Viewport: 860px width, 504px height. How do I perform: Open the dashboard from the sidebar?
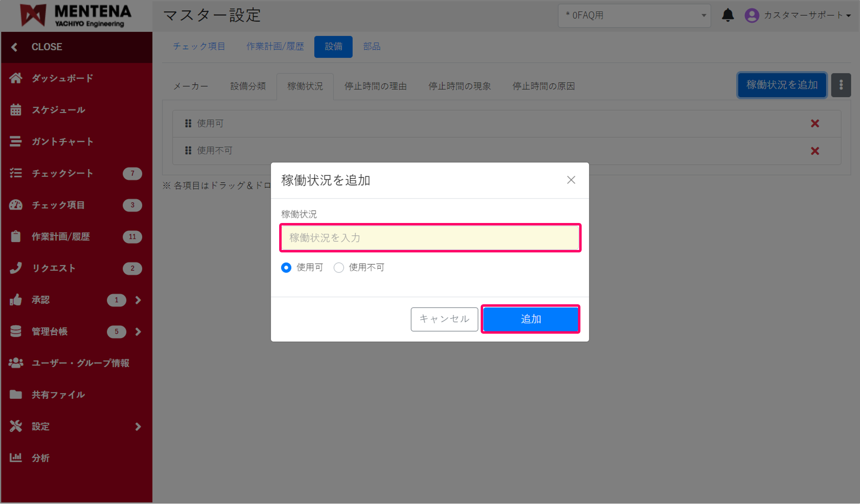(62, 78)
